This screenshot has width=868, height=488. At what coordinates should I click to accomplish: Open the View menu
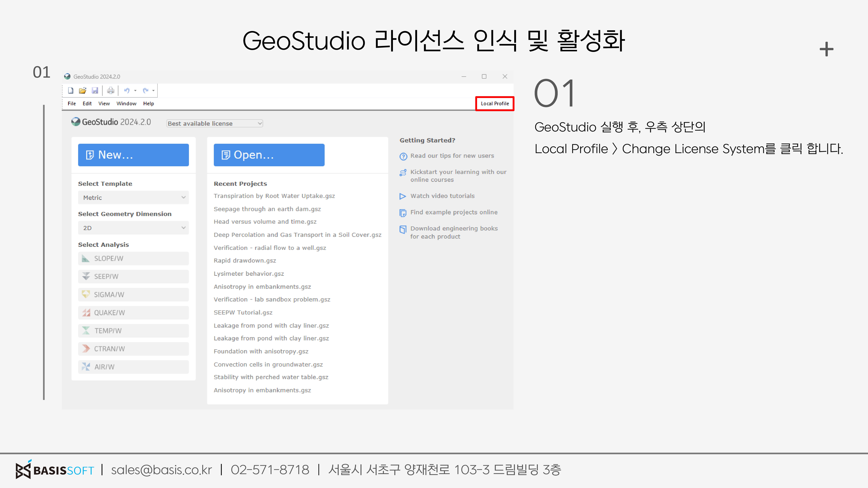pyautogui.click(x=104, y=104)
